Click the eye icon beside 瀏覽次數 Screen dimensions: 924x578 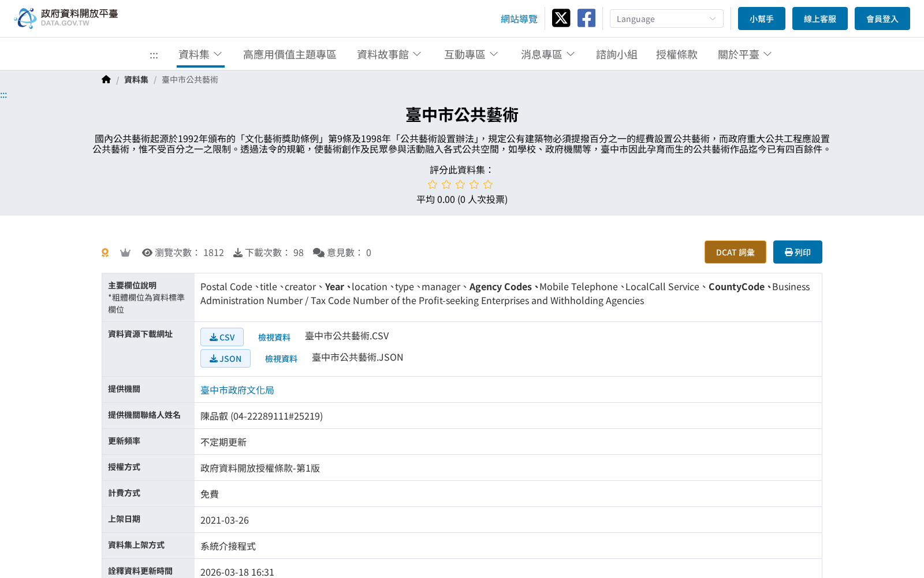(x=147, y=253)
